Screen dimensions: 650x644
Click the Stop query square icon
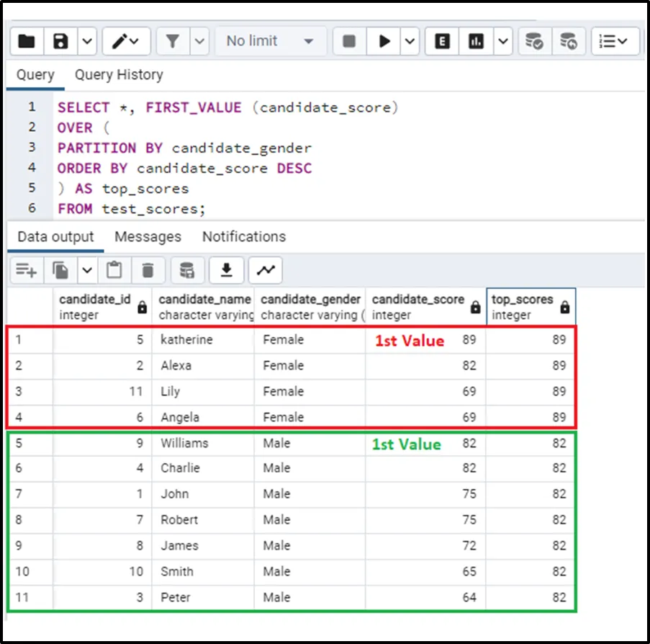[349, 41]
